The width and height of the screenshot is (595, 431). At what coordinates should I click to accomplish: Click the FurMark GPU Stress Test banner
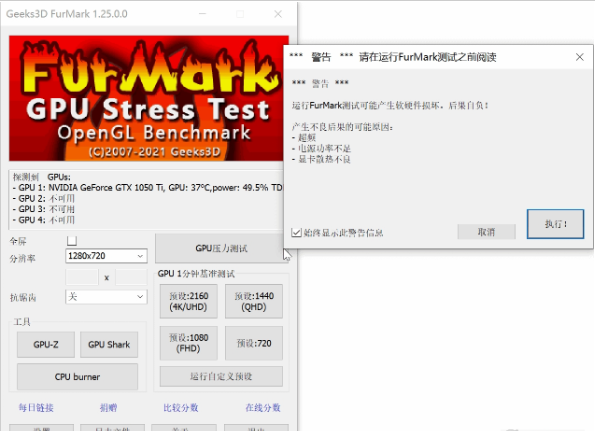click(x=149, y=98)
